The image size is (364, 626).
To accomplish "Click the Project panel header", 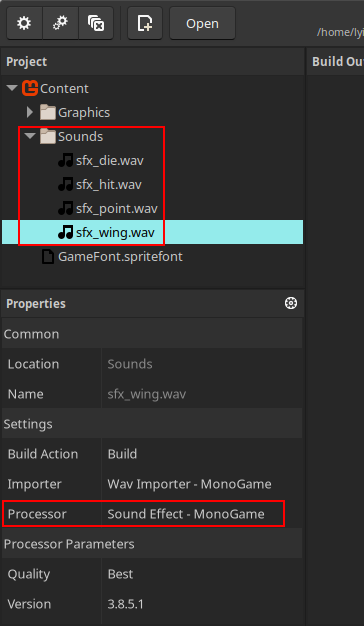I will pos(152,61).
